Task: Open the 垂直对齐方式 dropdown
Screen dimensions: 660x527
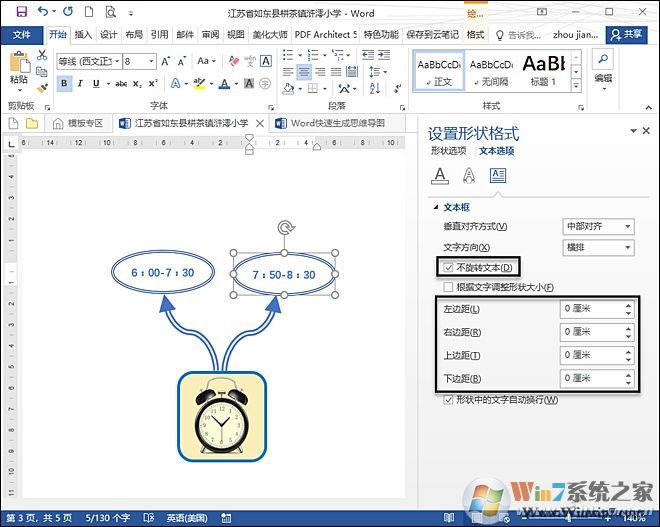Action: (598, 227)
